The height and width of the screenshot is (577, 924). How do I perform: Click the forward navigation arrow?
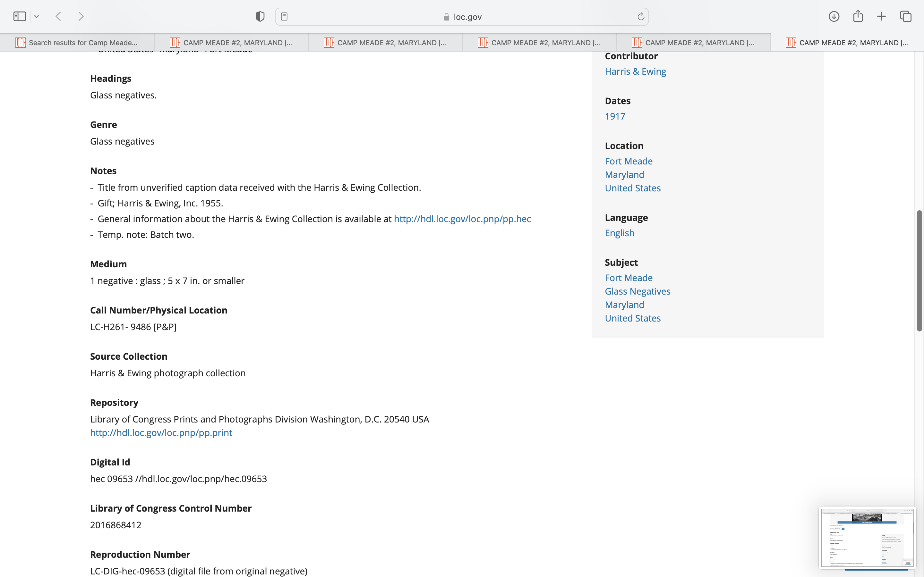[x=81, y=16]
